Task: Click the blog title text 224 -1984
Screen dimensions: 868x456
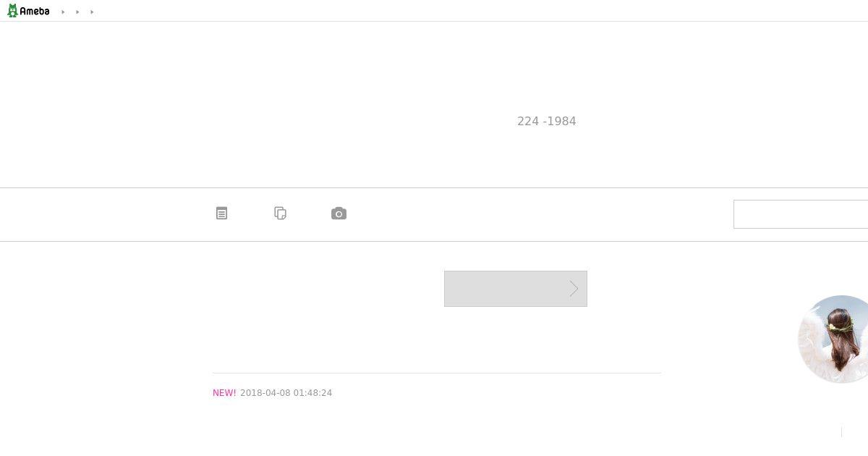Action: point(547,122)
